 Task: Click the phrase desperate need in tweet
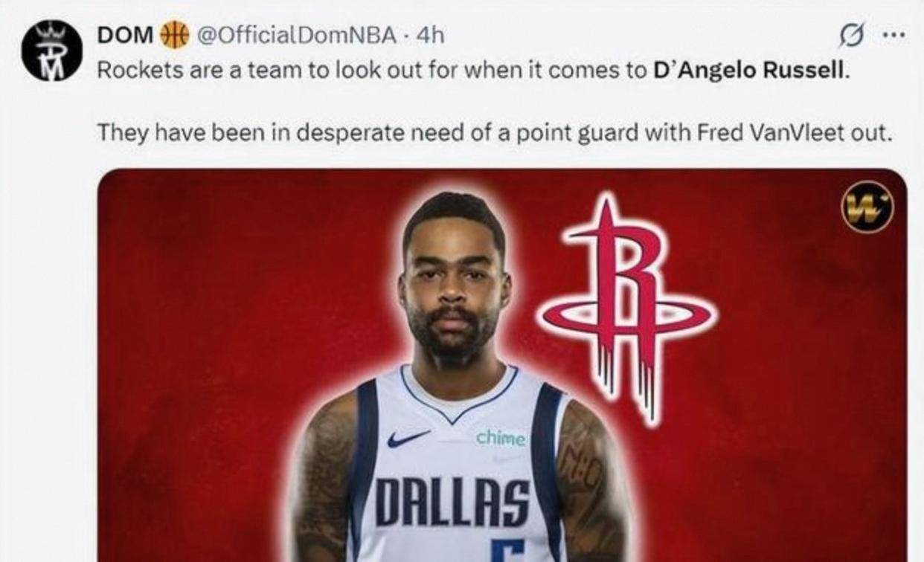coord(360,134)
